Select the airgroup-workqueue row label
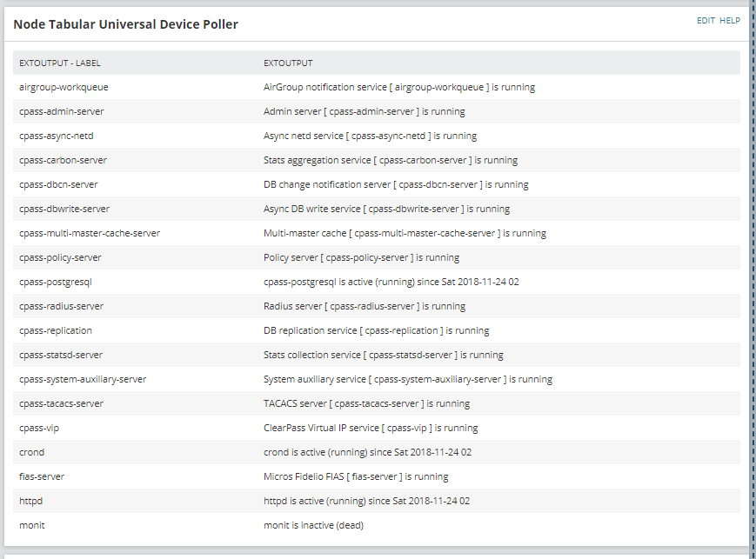The width and height of the screenshot is (756, 559). [64, 87]
